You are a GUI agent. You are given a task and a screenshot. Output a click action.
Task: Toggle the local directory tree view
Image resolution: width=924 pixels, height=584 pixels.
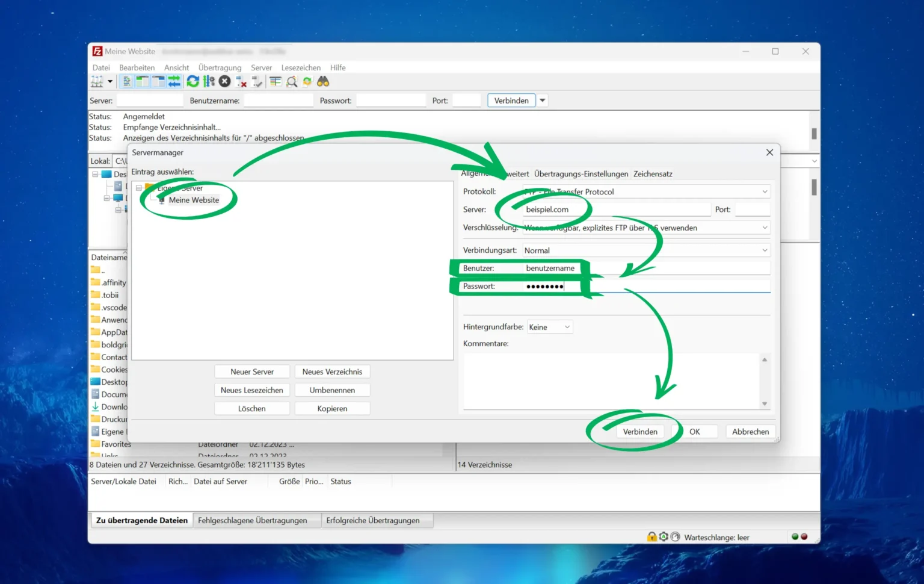pos(143,82)
